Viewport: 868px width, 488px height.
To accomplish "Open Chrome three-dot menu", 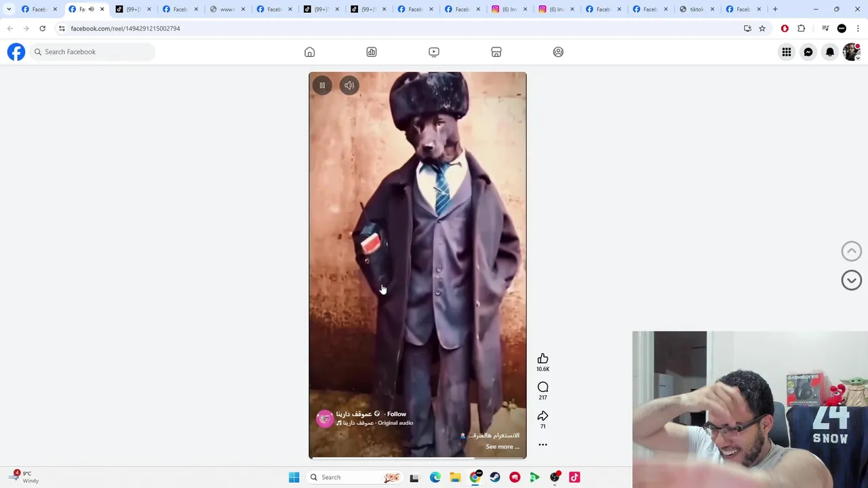I will click(858, 28).
